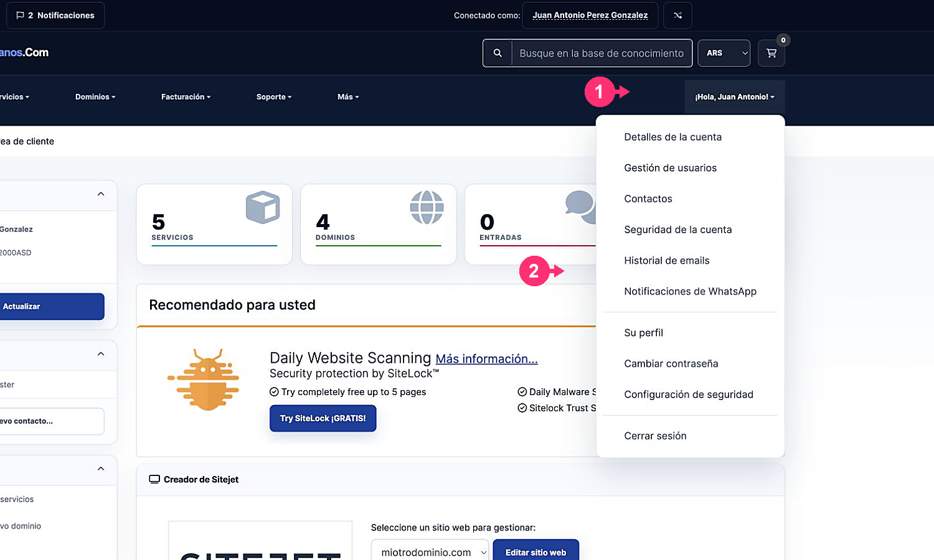Click the knowledge base search magnifier icon

tap(498, 53)
